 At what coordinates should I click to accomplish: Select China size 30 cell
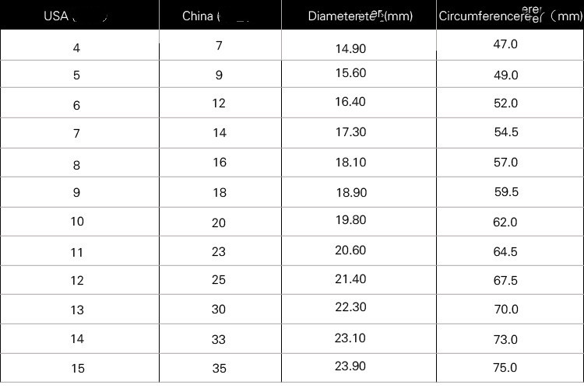[219, 309]
